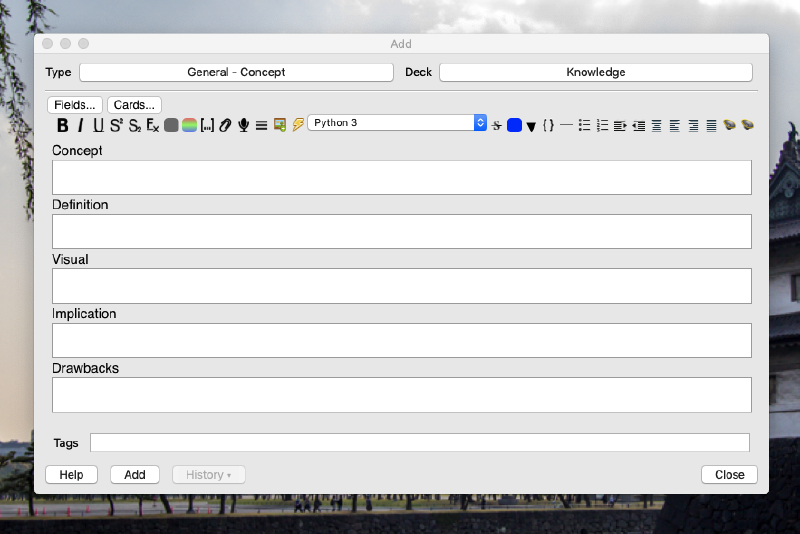The width and height of the screenshot is (800, 534).
Task: Apply superscript formatting
Action: click(116, 125)
